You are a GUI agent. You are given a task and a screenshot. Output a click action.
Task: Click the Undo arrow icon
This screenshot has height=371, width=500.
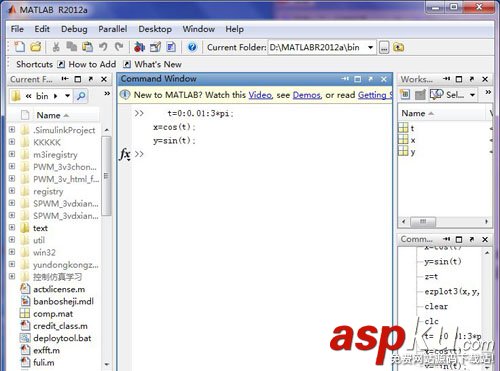click(x=103, y=47)
